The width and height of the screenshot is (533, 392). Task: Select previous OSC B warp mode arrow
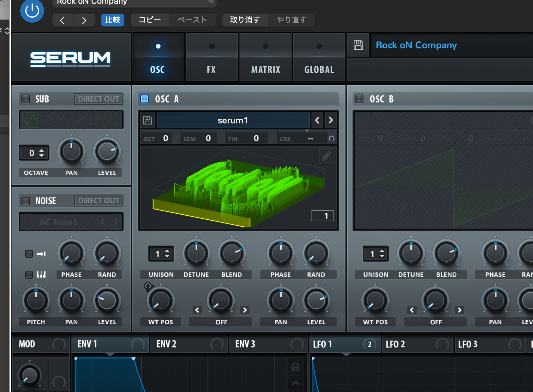[x=412, y=310]
